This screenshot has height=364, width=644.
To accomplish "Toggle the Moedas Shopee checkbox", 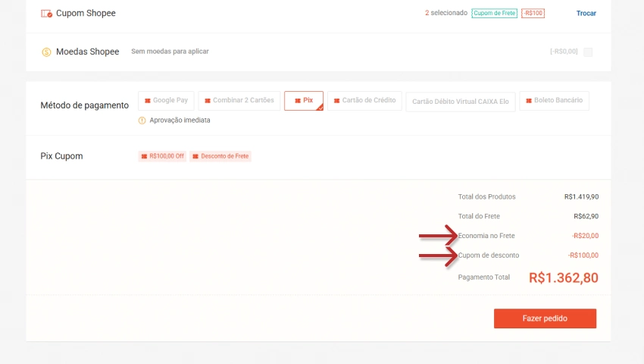I will click(588, 52).
